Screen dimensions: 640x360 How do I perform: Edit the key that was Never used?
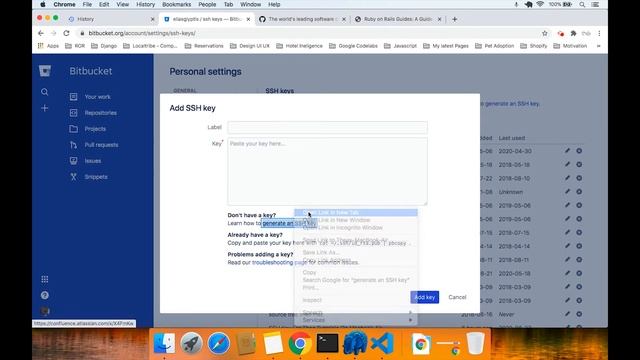coord(567,314)
